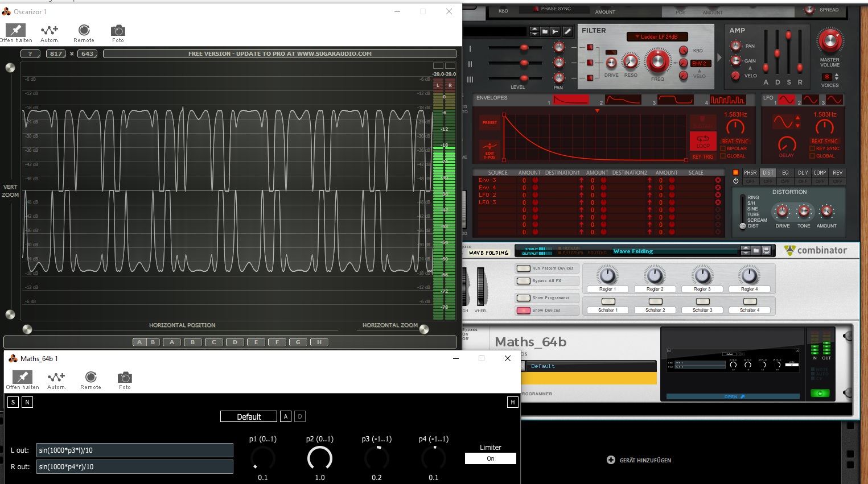Screen dimensions: 868x484
Task: Enable the LFO Key Sync checkbox
Action: point(812,148)
